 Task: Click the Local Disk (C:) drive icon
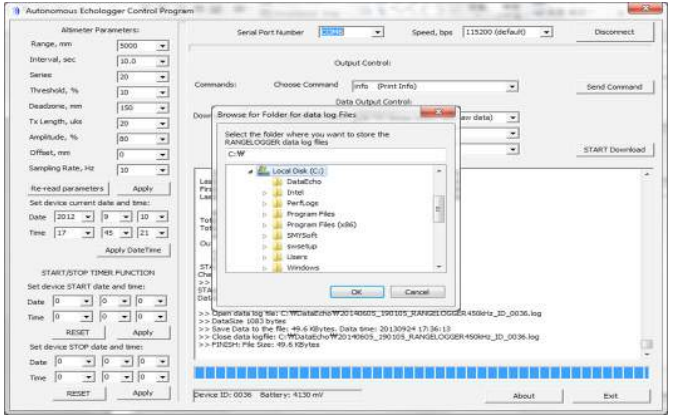click(x=263, y=171)
